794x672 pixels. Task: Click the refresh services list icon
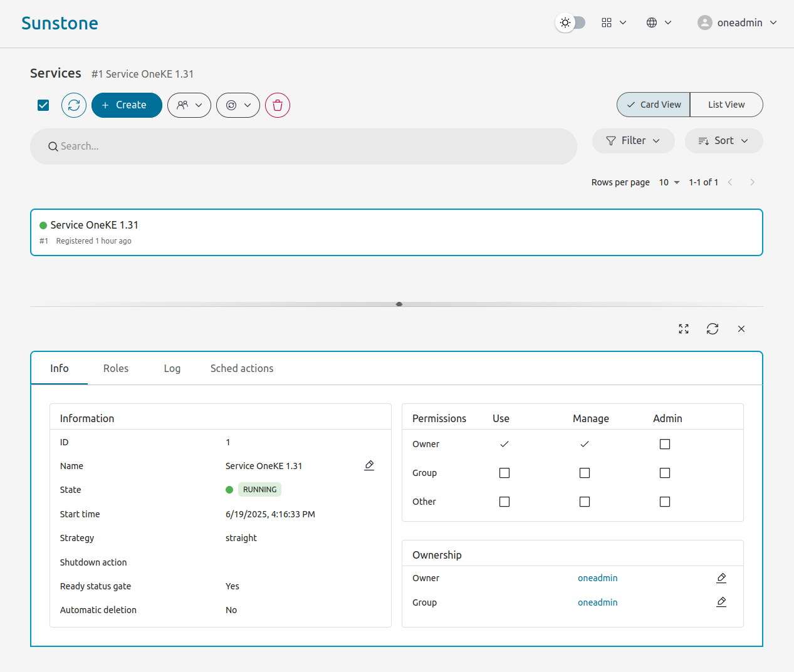click(74, 105)
